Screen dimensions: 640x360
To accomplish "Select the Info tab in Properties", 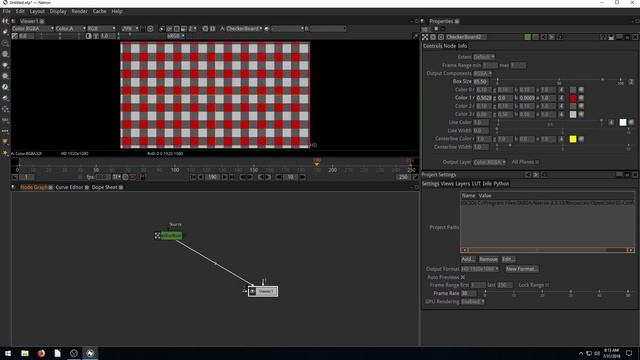I will [462, 46].
